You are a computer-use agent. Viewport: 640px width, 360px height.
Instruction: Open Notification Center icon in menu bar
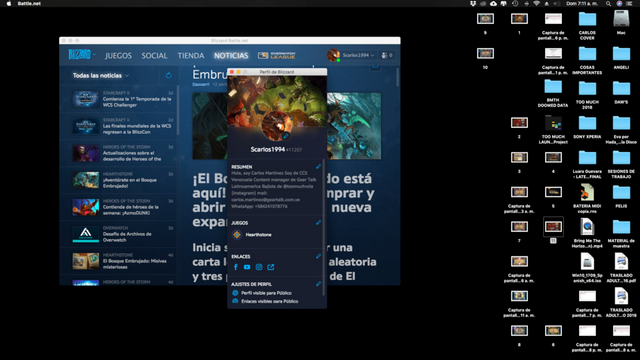630,3
